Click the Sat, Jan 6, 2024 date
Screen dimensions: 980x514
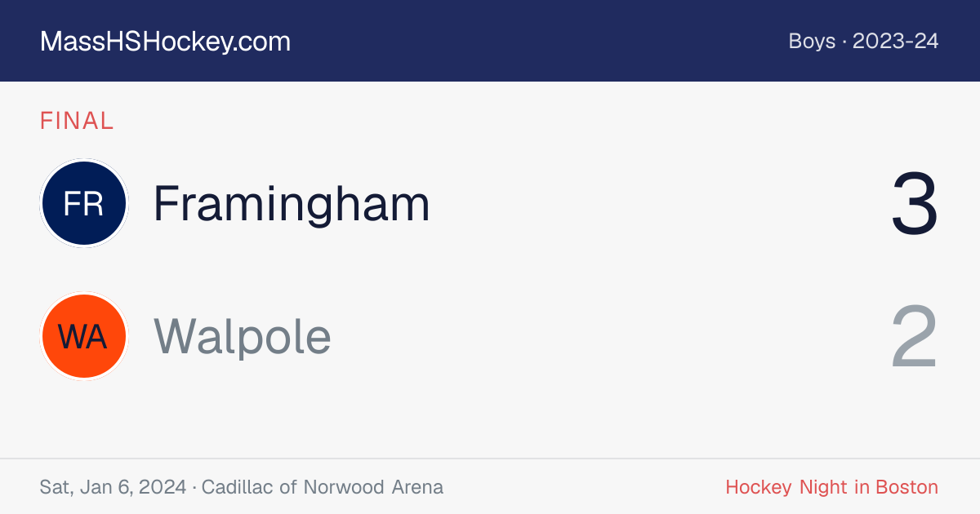click(x=113, y=487)
